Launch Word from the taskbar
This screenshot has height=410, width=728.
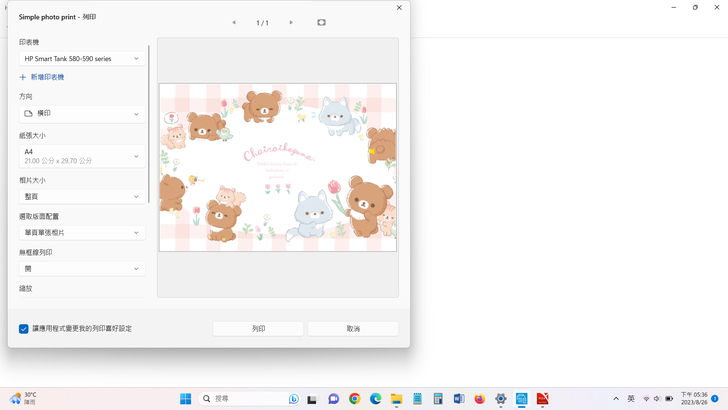pyautogui.click(x=459, y=399)
